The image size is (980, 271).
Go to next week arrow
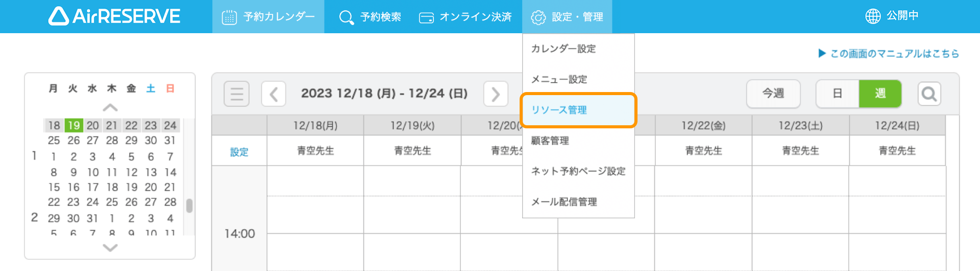[x=496, y=94]
